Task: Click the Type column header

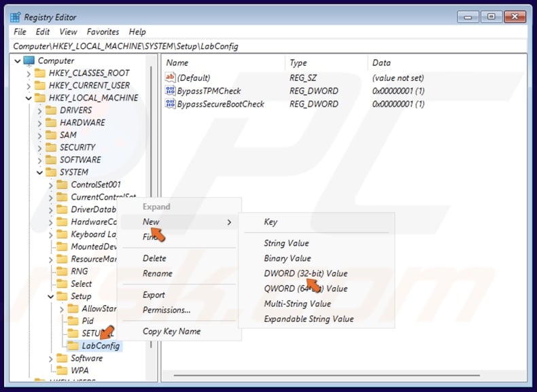Action: [x=326, y=63]
